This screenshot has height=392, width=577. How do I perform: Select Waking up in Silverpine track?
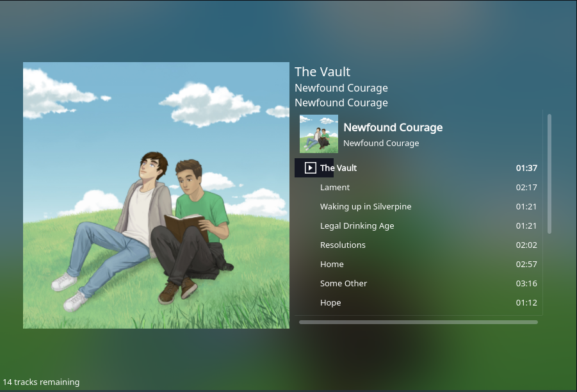(x=418, y=206)
